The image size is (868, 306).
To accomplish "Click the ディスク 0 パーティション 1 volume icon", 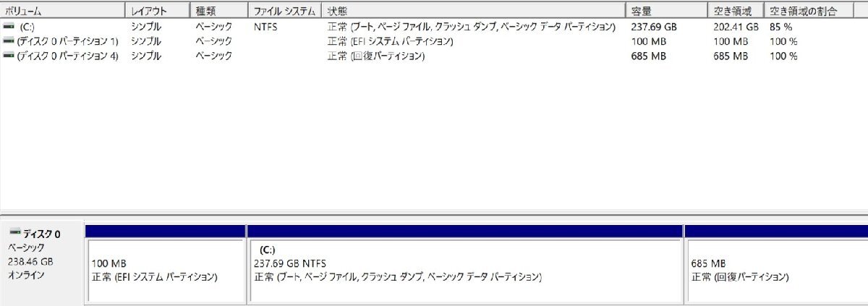I will (x=8, y=41).
